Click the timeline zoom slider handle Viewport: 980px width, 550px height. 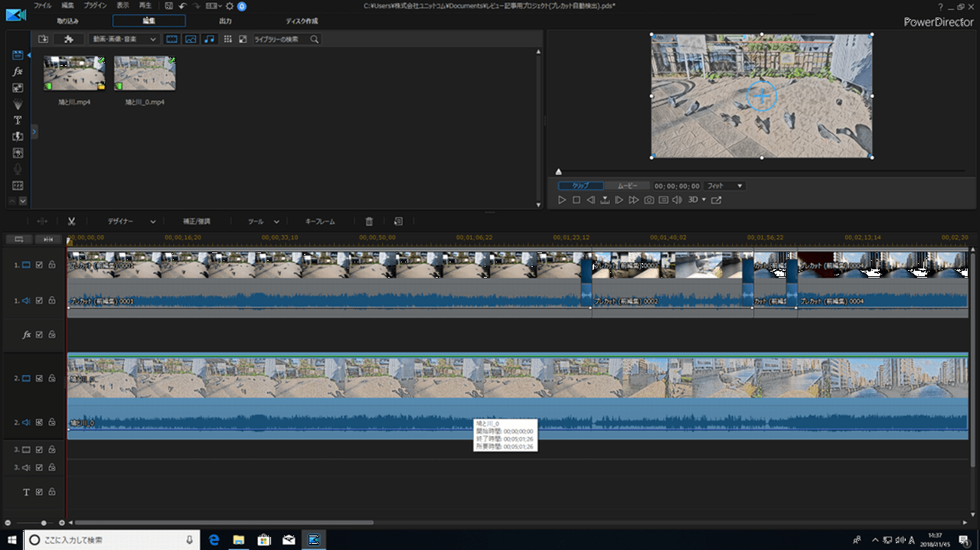(44, 522)
